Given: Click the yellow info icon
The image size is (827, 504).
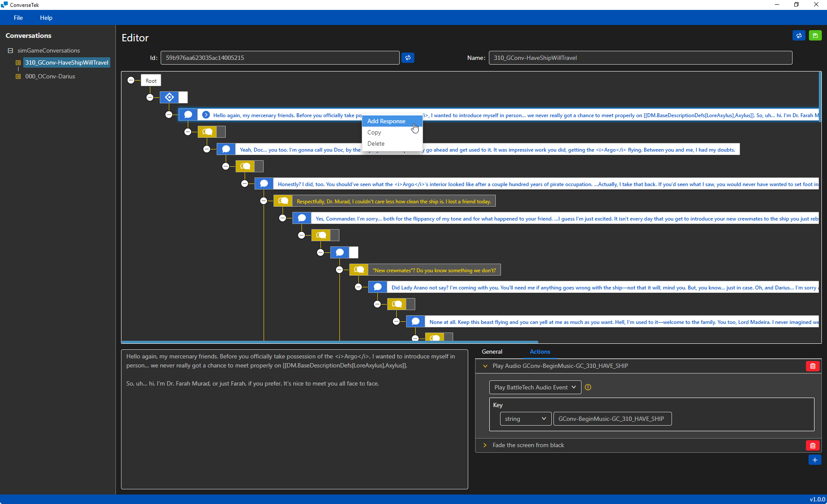Looking at the screenshot, I should tap(588, 387).
